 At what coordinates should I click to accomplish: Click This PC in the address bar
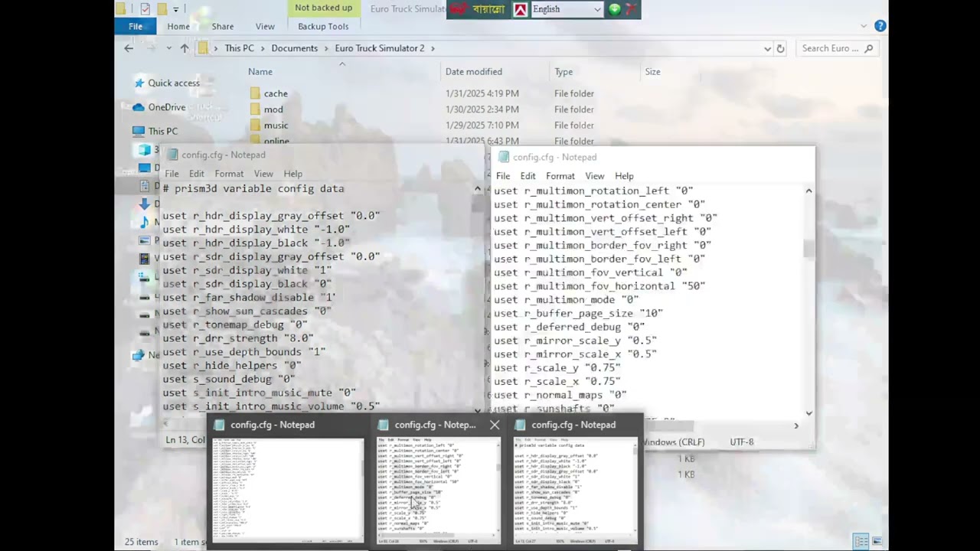(x=239, y=48)
